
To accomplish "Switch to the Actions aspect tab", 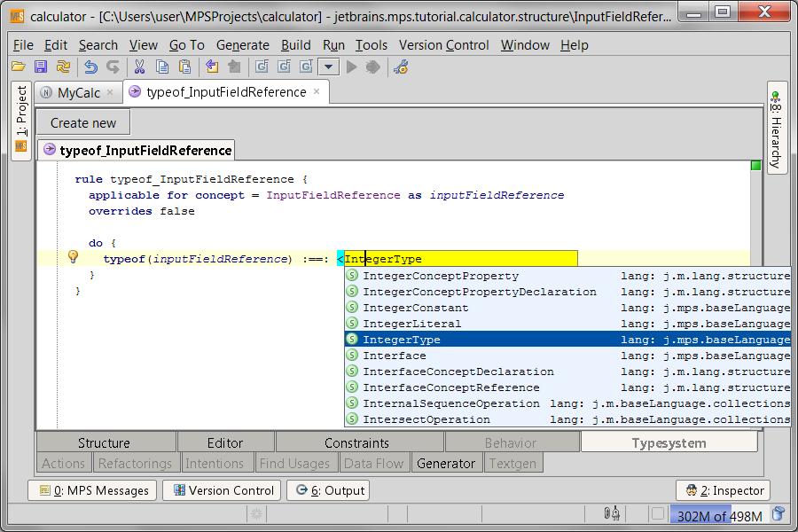I will (x=63, y=463).
